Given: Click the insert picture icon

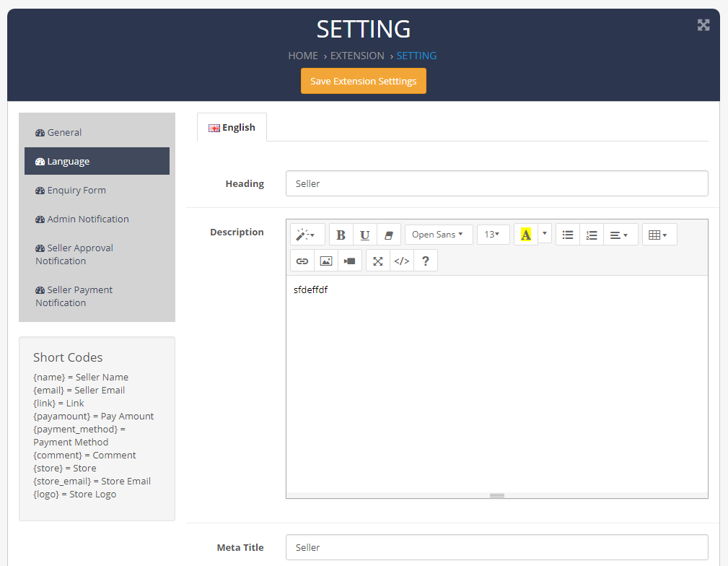Looking at the screenshot, I should (x=326, y=261).
